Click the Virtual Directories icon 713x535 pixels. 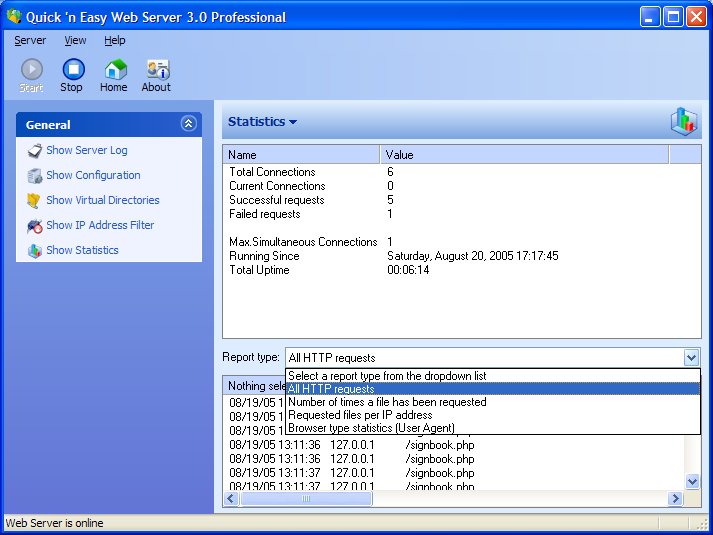click(x=34, y=200)
